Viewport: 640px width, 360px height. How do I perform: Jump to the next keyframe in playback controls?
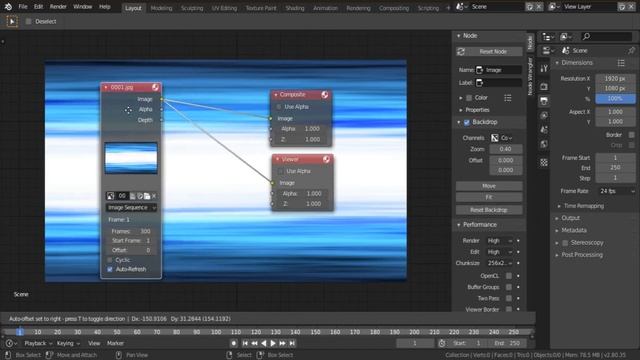282,344
